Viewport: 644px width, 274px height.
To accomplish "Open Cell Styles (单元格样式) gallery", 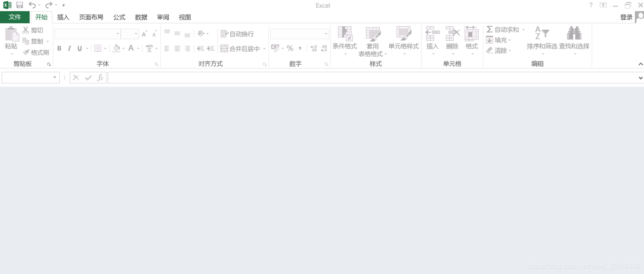I will point(404,41).
